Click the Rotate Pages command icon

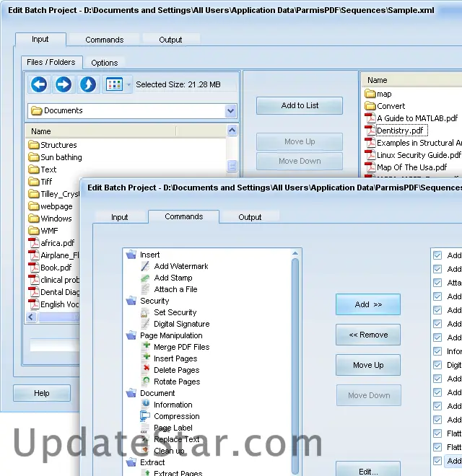click(x=147, y=381)
